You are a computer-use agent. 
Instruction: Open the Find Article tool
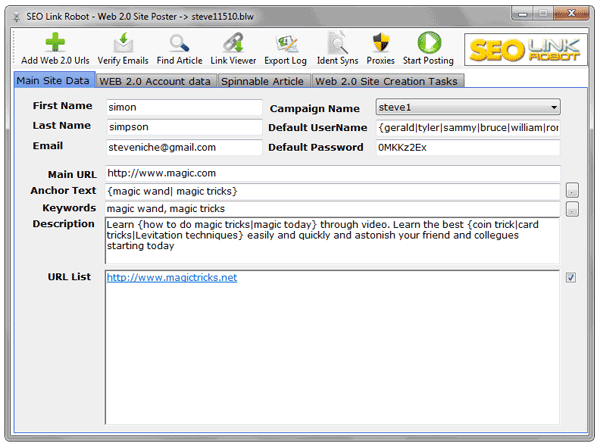click(x=179, y=43)
